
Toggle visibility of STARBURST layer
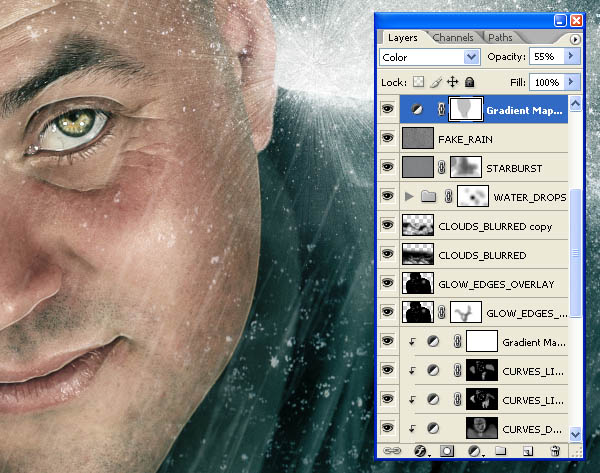coord(388,167)
